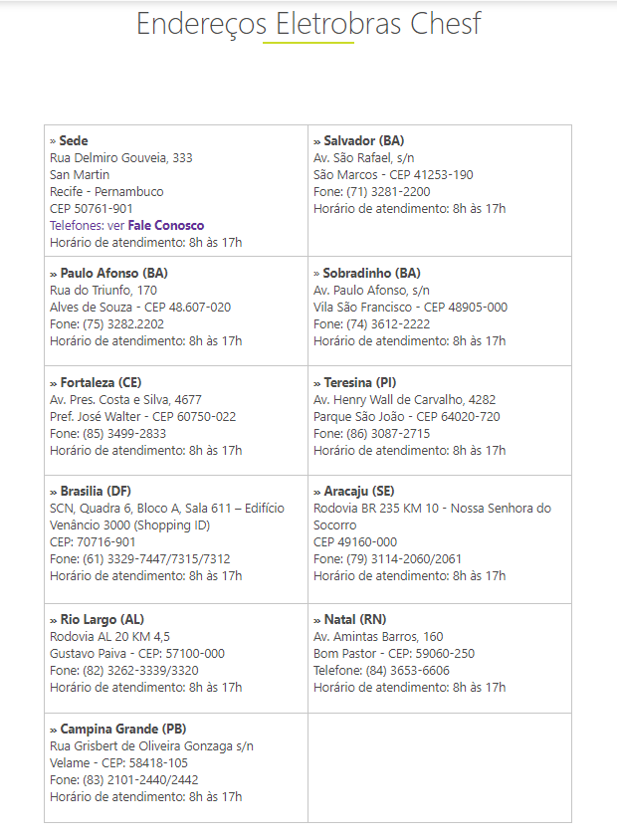
Task: Click the Rodovia AL 20 KM 4,5 address
Action: point(110,637)
